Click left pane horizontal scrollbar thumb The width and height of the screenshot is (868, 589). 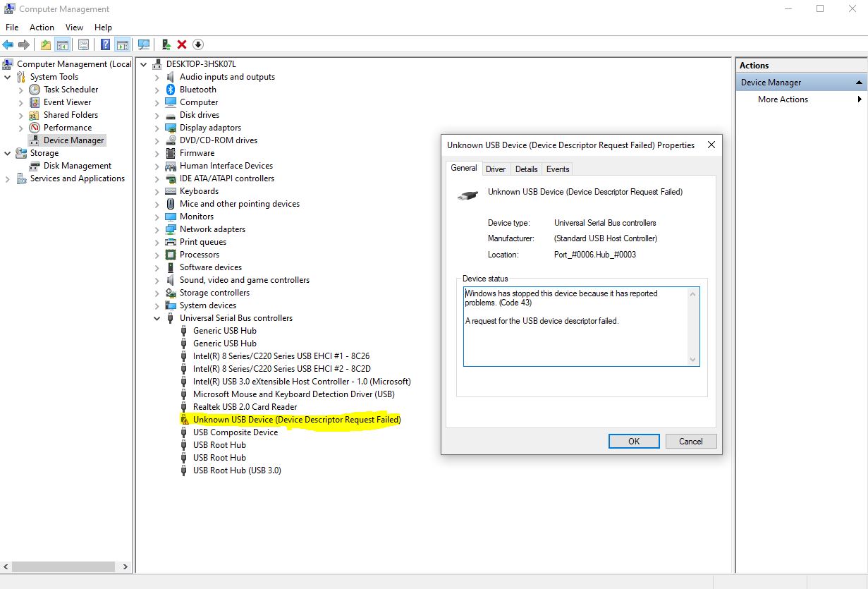click(64, 566)
